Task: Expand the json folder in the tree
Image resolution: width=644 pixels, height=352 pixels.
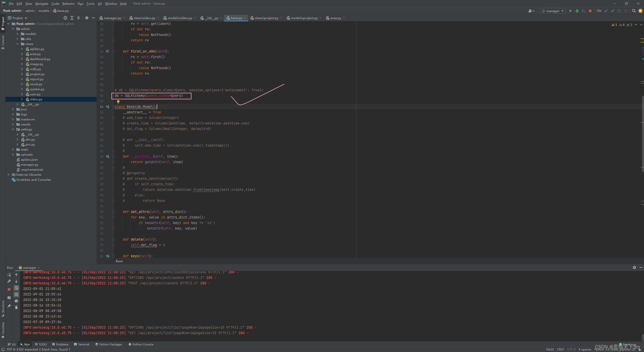Action: (13, 109)
